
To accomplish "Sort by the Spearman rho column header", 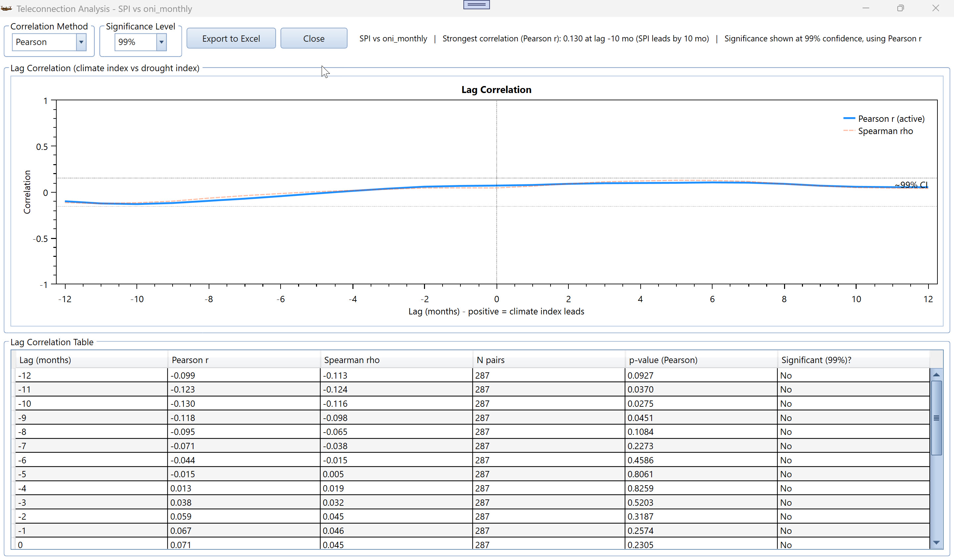I will click(397, 359).
